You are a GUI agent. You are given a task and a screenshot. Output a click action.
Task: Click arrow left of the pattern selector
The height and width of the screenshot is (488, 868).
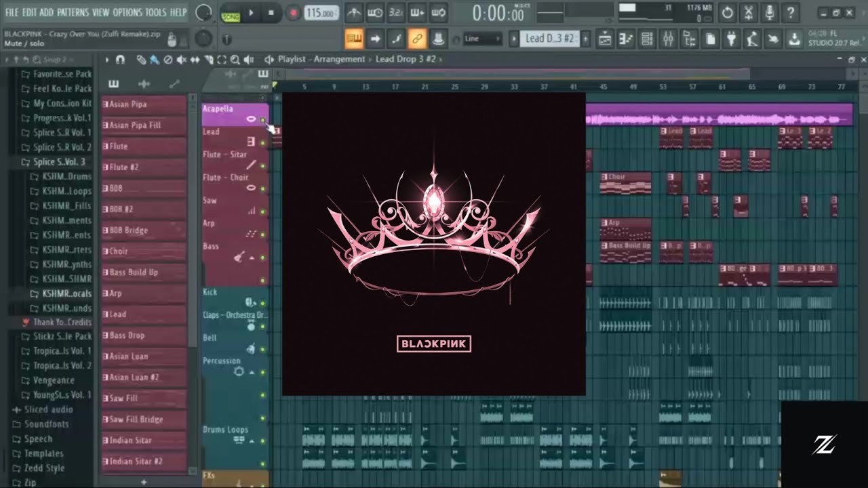[x=514, y=39]
